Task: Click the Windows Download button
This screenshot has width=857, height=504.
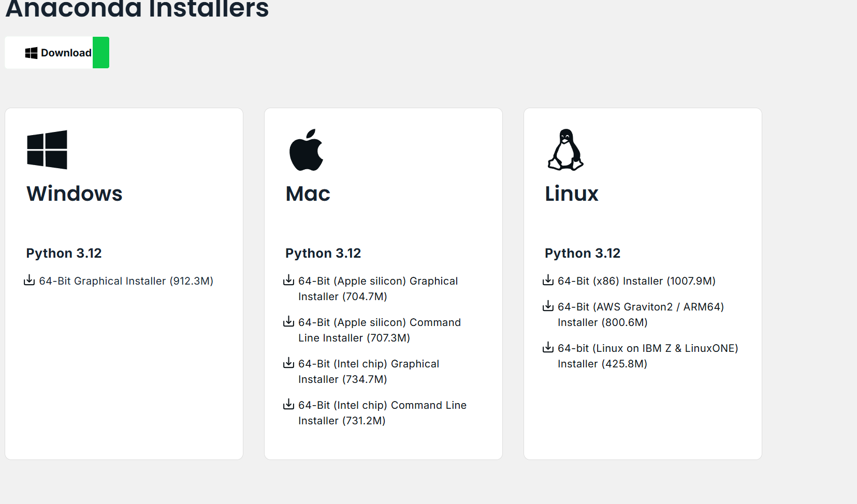Action: (57, 52)
